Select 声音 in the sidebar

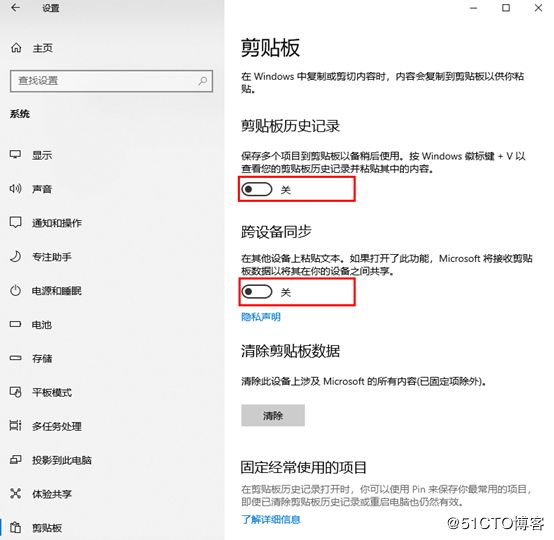click(42, 189)
